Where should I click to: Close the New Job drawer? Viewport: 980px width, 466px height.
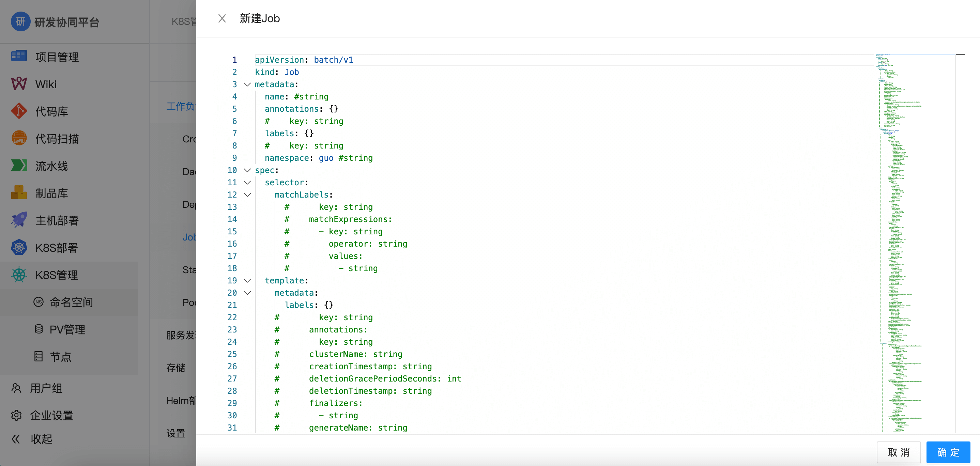222,18
